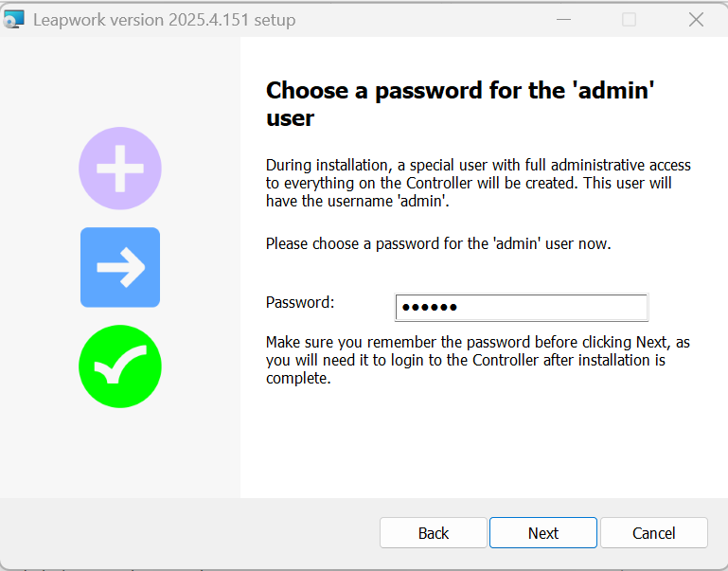This screenshot has width=728, height=571.
Task: Click the purple plus circle icon
Action: click(120, 169)
